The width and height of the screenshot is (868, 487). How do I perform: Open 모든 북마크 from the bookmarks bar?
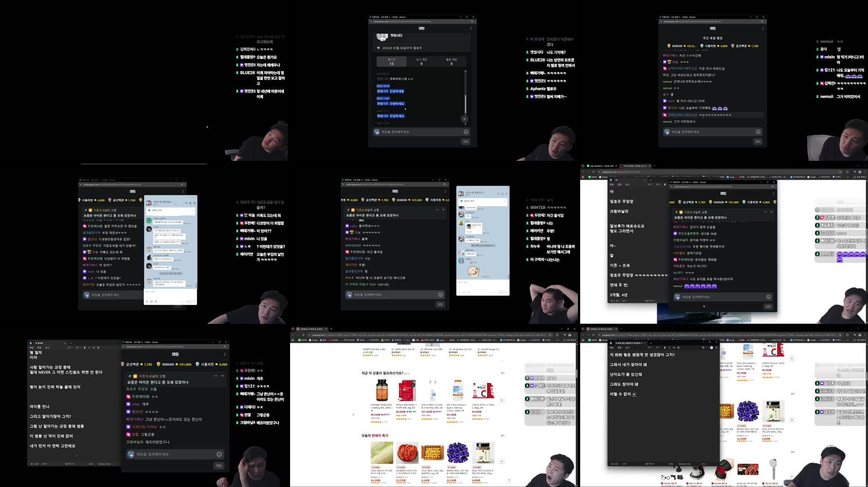click(x=569, y=340)
